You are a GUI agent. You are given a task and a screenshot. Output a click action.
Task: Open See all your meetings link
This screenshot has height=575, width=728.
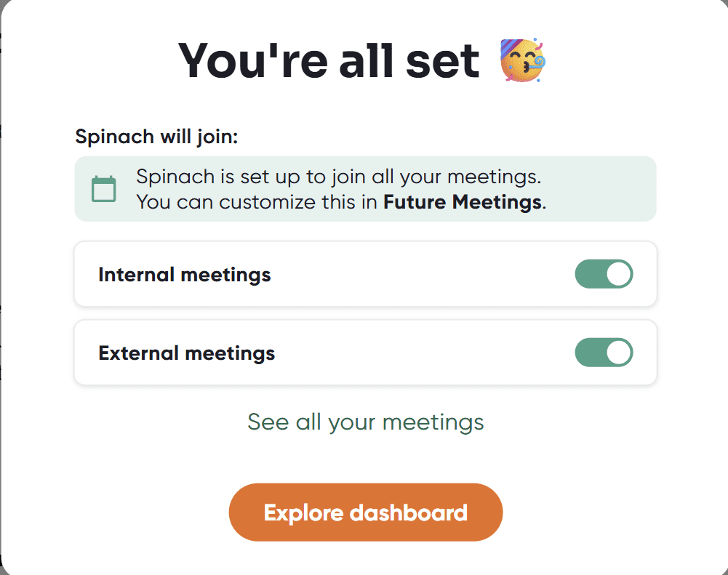(365, 422)
